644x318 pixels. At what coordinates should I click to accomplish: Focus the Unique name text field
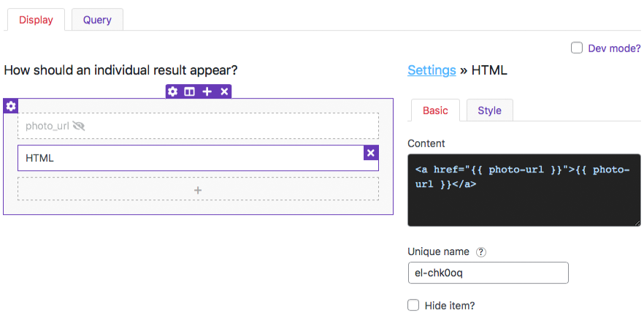point(488,273)
